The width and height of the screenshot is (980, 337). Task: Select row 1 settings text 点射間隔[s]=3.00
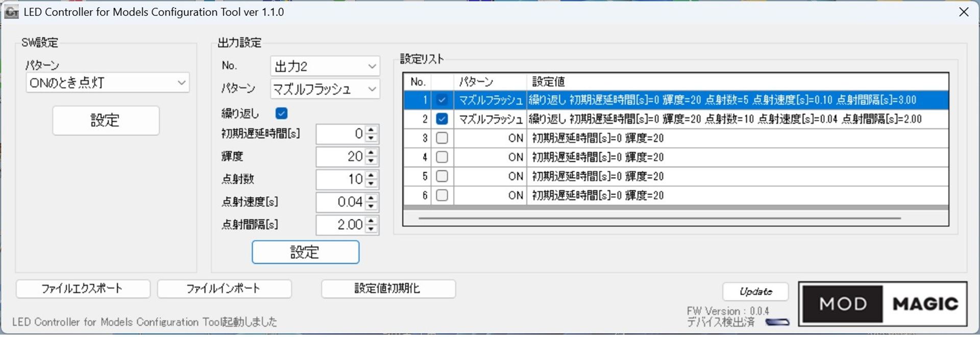click(x=876, y=100)
